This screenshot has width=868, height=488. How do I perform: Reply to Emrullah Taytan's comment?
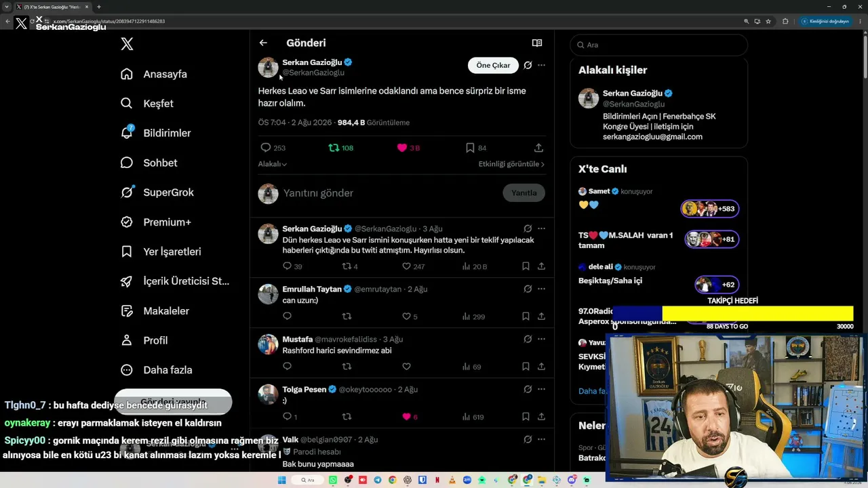(287, 317)
